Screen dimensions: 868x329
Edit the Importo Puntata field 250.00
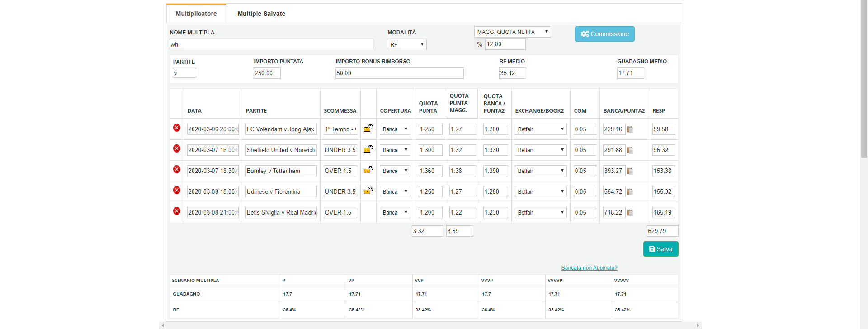(x=267, y=73)
